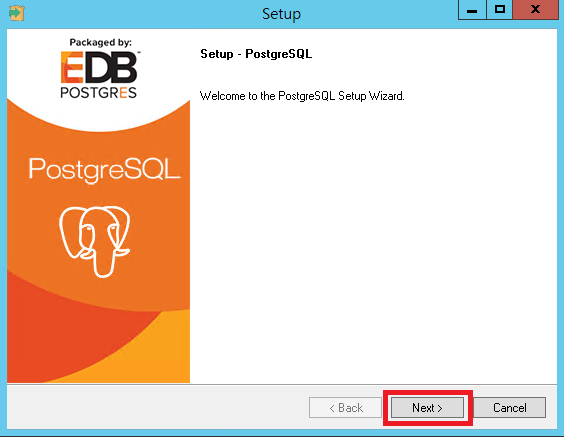Close the Setup window
This screenshot has height=437, width=564.
coord(535,10)
